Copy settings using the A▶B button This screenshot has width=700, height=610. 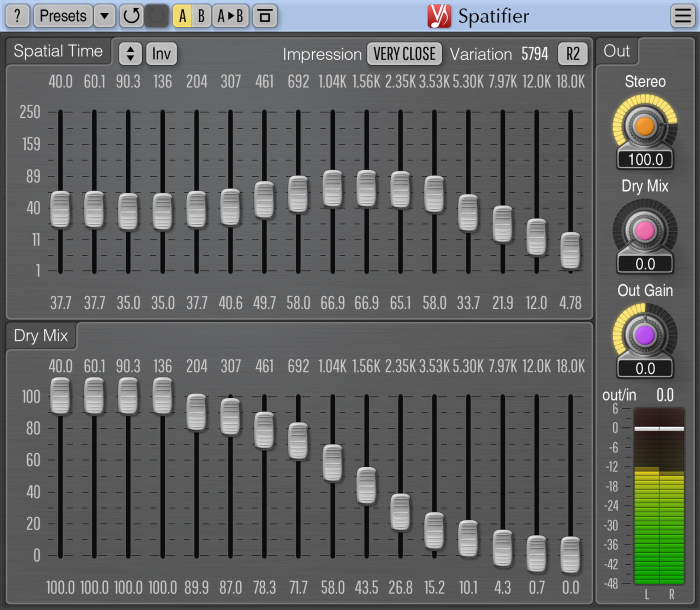tap(230, 16)
